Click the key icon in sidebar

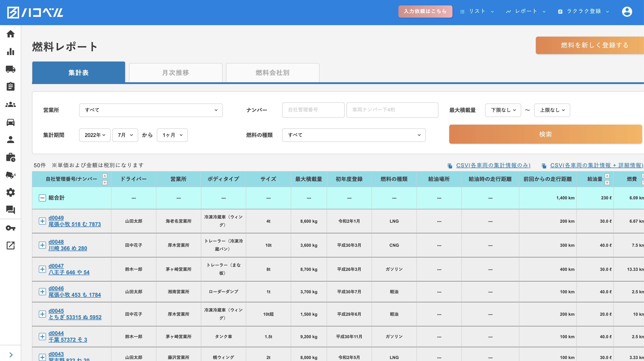coord(10,228)
